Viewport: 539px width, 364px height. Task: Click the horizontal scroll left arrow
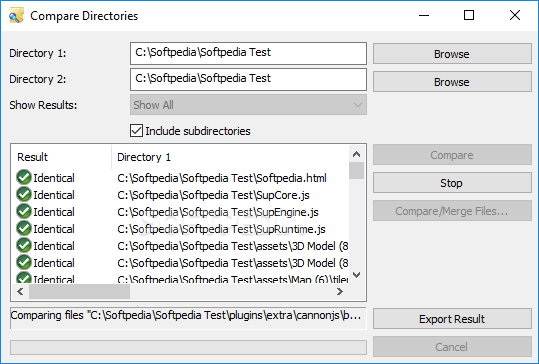(20, 292)
